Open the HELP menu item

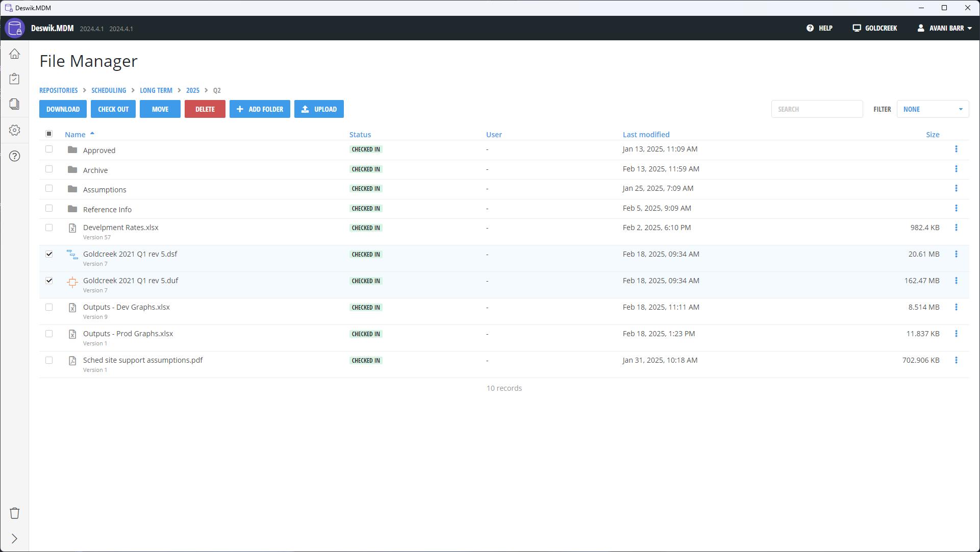[x=819, y=28]
